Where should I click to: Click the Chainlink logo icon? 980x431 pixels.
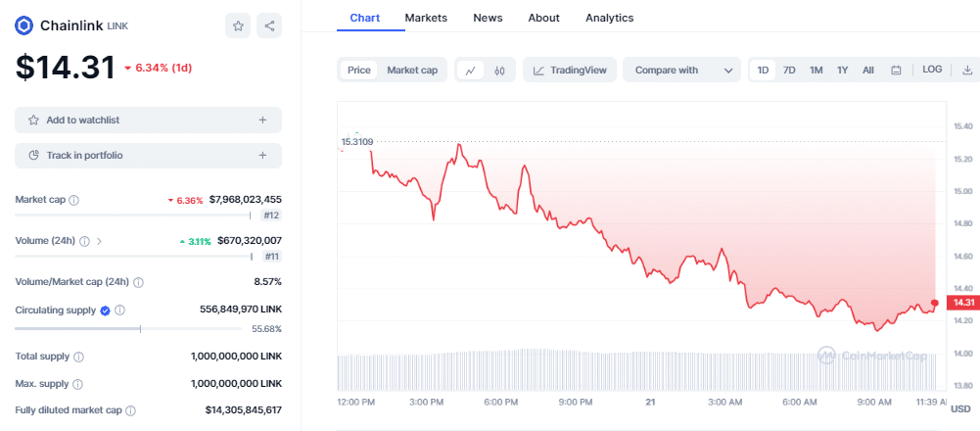coord(24,25)
